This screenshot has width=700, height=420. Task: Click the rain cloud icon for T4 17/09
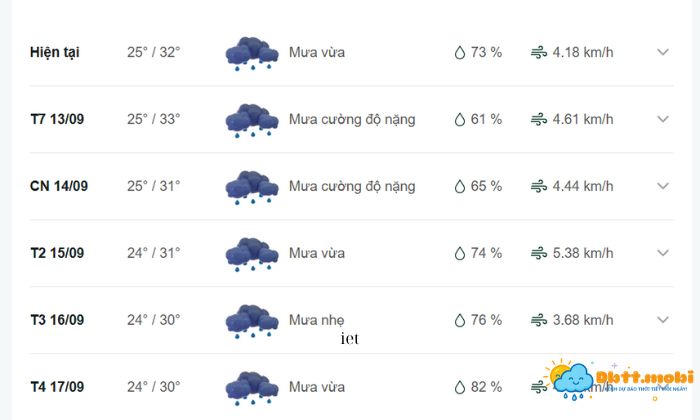click(251, 387)
